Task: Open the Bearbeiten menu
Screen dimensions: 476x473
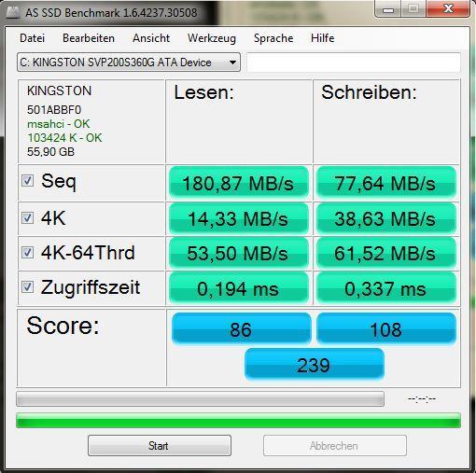Action: point(89,38)
